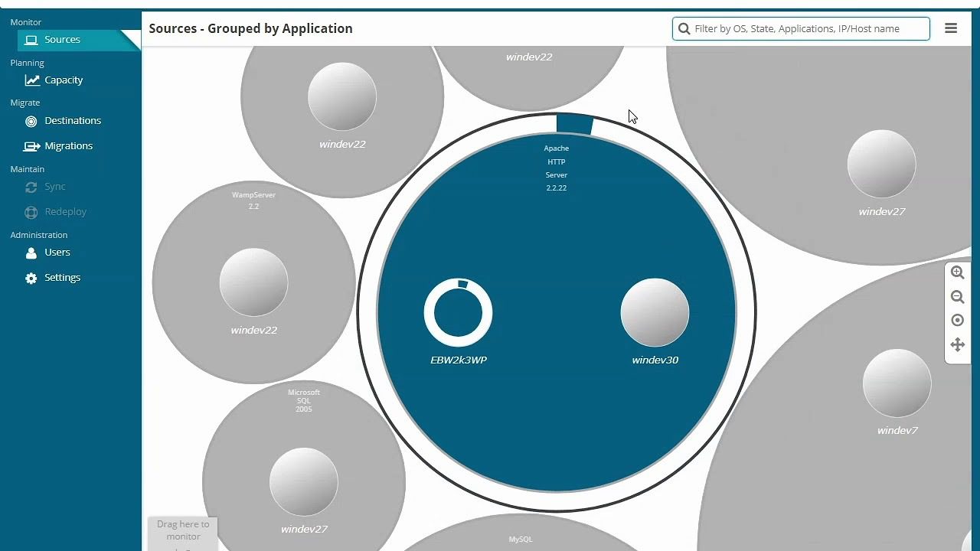Screen dimensions: 980x551
Task: Select windev27 in Microsoft SQL group
Action: coord(304,482)
